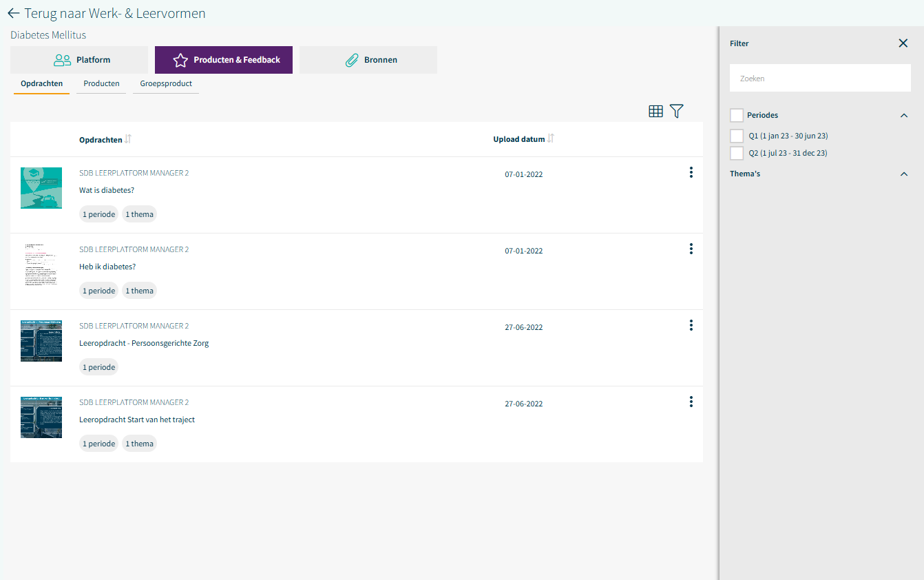Open options menu for Heb ik diabetes?
This screenshot has width=924, height=580.
click(x=691, y=249)
